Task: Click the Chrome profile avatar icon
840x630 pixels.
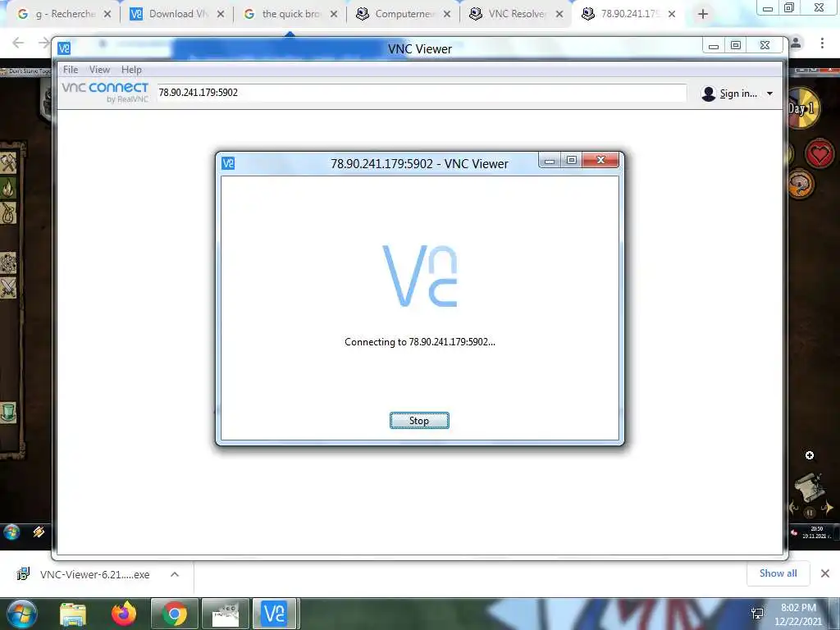Action: (x=796, y=43)
